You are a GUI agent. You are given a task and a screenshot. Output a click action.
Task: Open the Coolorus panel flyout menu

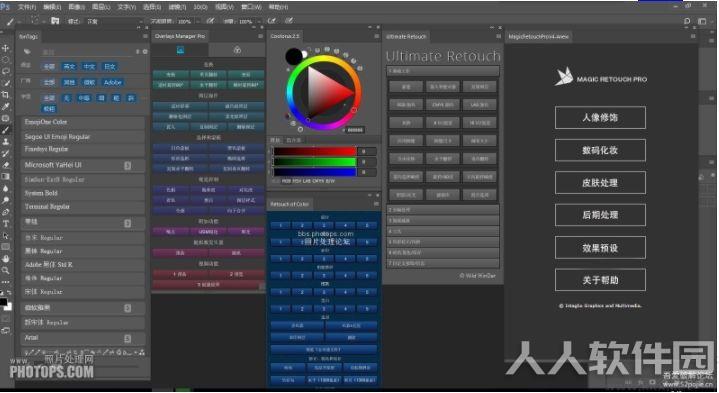pos(376,36)
